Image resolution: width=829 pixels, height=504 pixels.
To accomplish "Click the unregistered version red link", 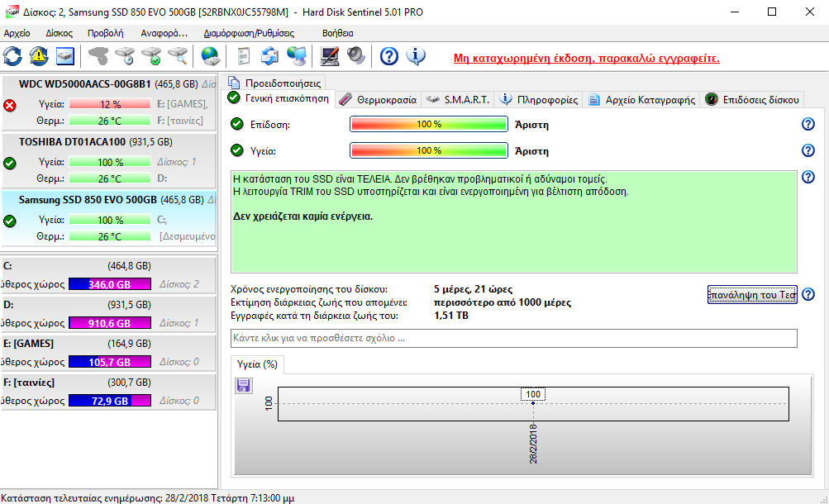I will [x=586, y=58].
